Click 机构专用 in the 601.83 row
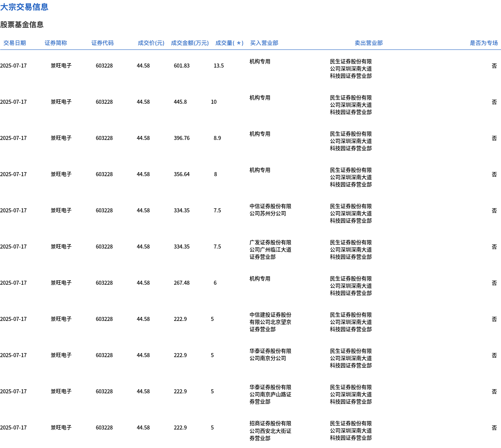Viewport: 501px width, 448px height. click(x=260, y=62)
